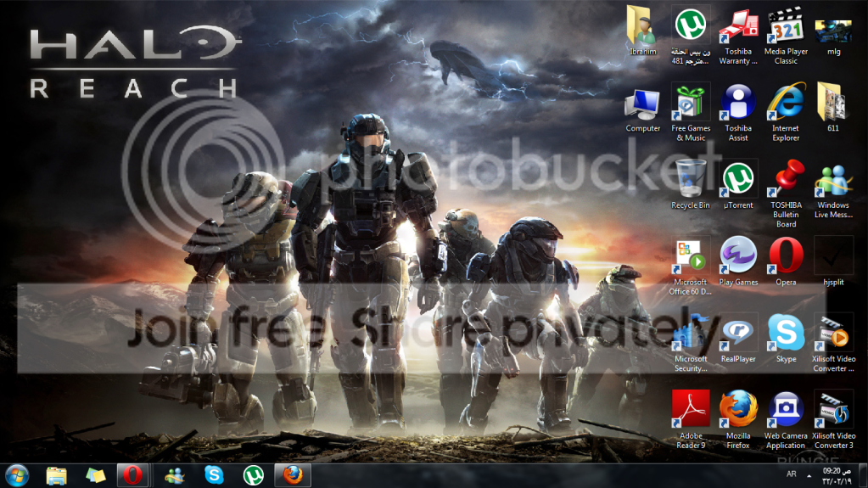Switch to Firefox in the taskbar

point(293,475)
